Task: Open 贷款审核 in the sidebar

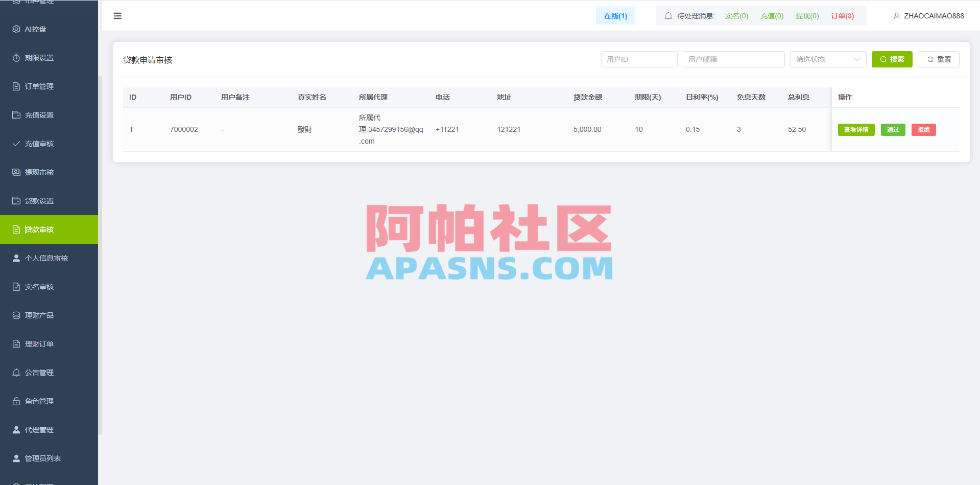Action: (x=49, y=229)
